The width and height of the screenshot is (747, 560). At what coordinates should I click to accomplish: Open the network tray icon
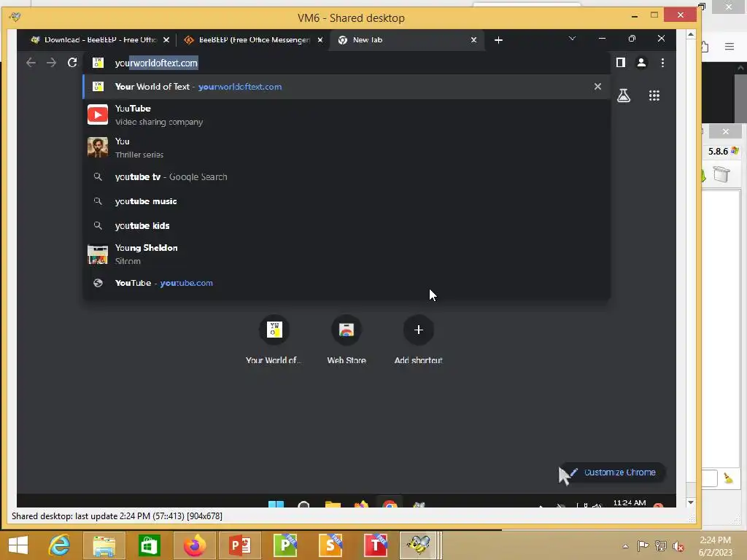click(x=661, y=546)
